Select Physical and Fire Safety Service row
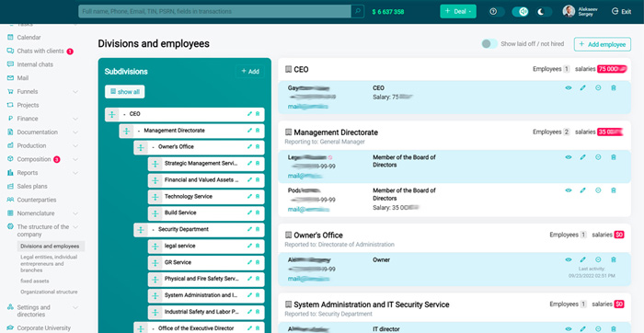Image resolution: width=644 pixels, height=333 pixels. point(206,280)
